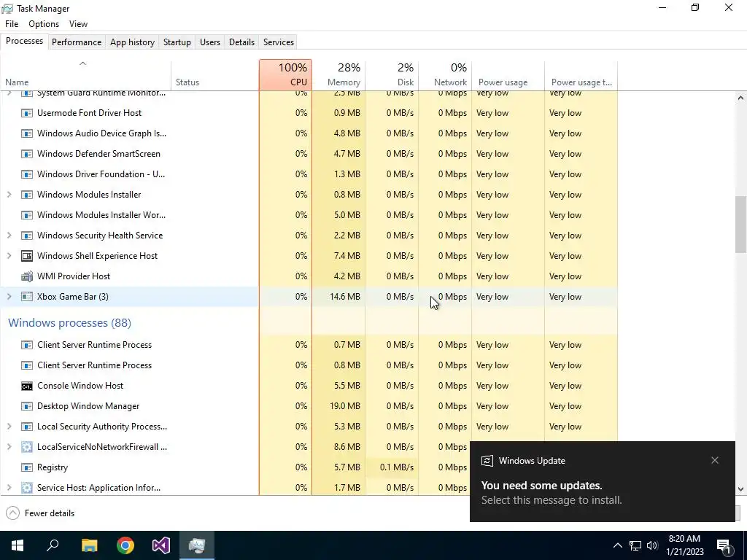Dismiss the Windows Update notification

pos(715,460)
